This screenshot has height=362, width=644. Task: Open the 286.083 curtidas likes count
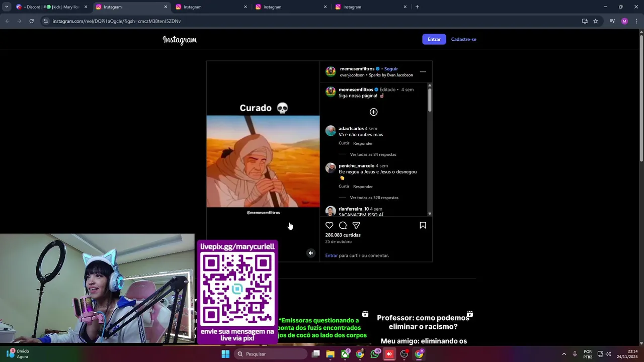343,235
